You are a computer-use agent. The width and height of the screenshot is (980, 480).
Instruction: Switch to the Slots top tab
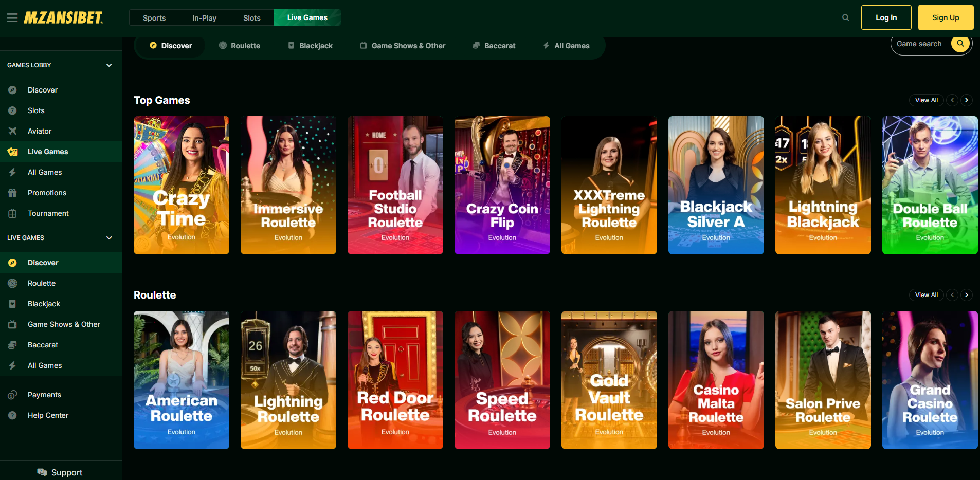point(251,18)
